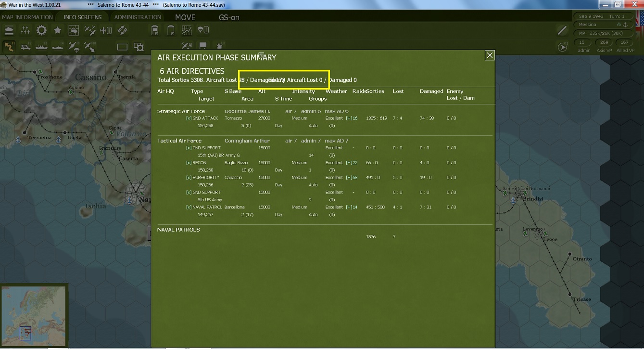This screenshot has height=350, width=644.
Task: Toggle the [x] beside NAVAL PATROL directive
Action: pyautogui.click(x=189, y=207)
